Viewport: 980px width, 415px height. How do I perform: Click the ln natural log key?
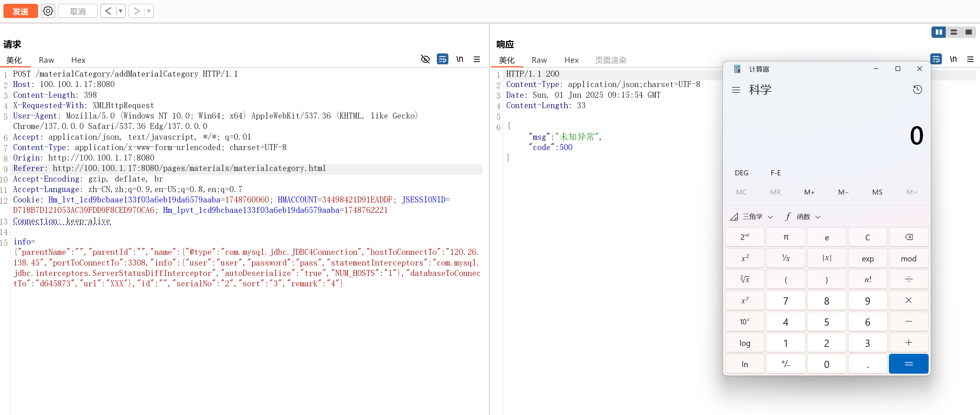tap(745, 364)
